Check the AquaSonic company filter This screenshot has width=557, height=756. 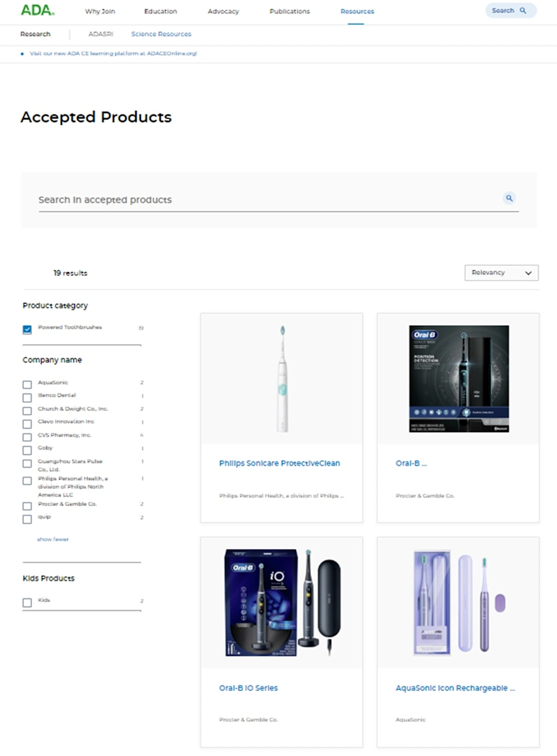click(27, 384)
